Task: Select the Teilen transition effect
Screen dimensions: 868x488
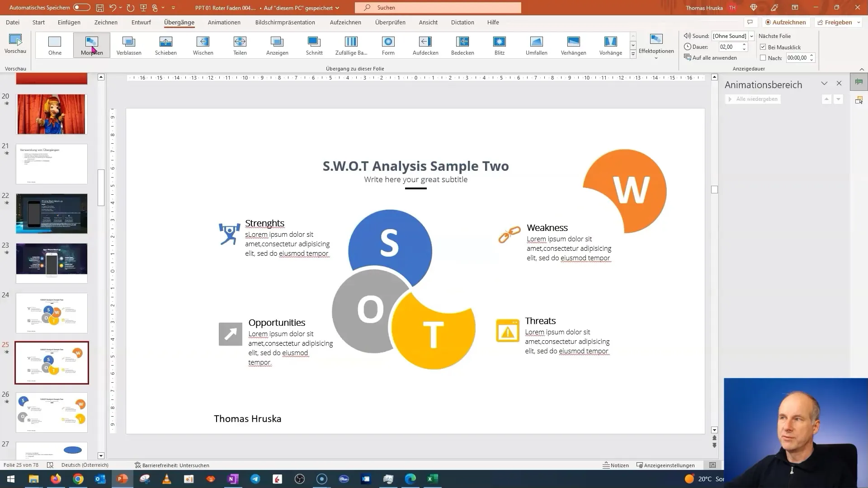Action: tap(240, 45)
